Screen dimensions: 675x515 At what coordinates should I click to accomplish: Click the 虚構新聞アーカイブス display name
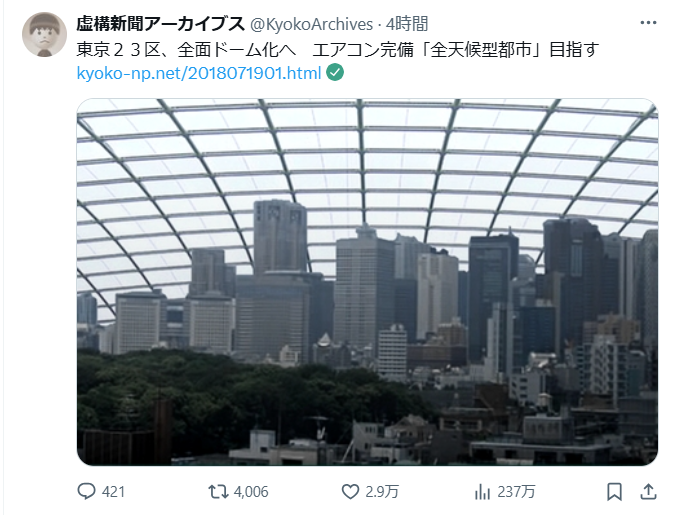161,24
